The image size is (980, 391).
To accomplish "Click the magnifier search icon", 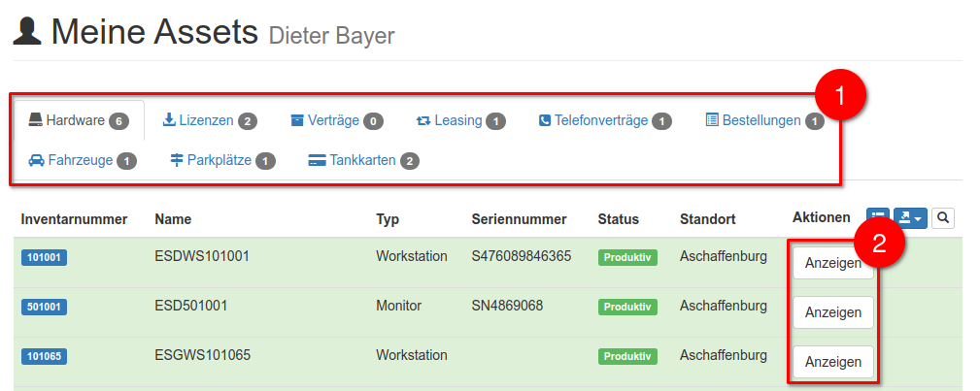I will point(942,218).
